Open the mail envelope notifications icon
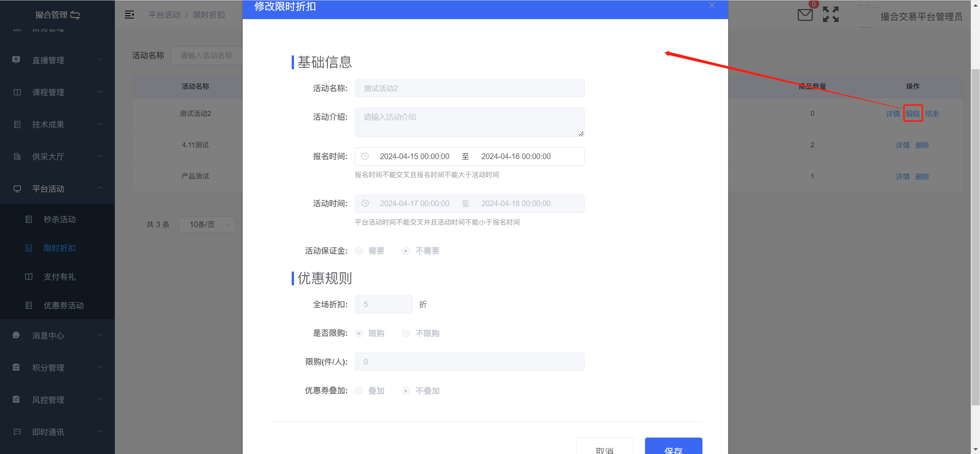 [x=805, y=15]
